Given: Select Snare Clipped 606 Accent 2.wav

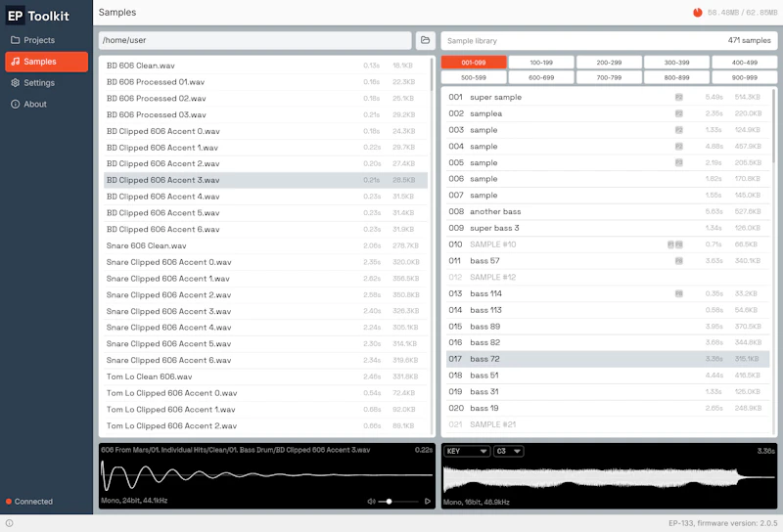Looking at the screenshot, I should (265, 295).
